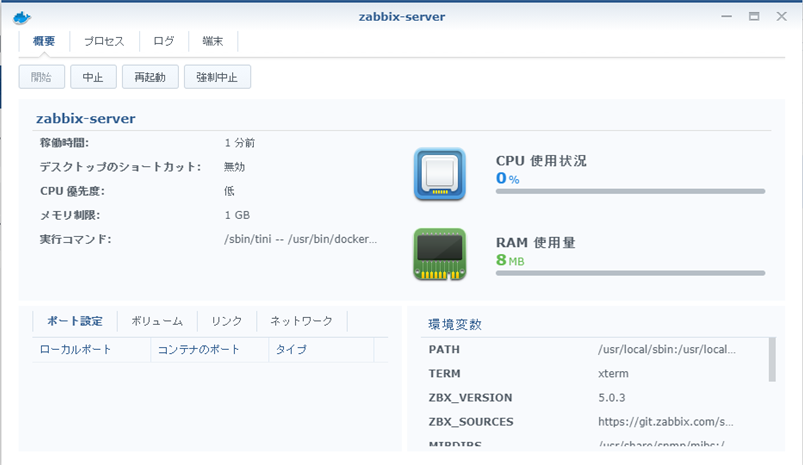803x465 pixels.
Task: Click the ローカルポート column header
Action: [x=92, y=350]
